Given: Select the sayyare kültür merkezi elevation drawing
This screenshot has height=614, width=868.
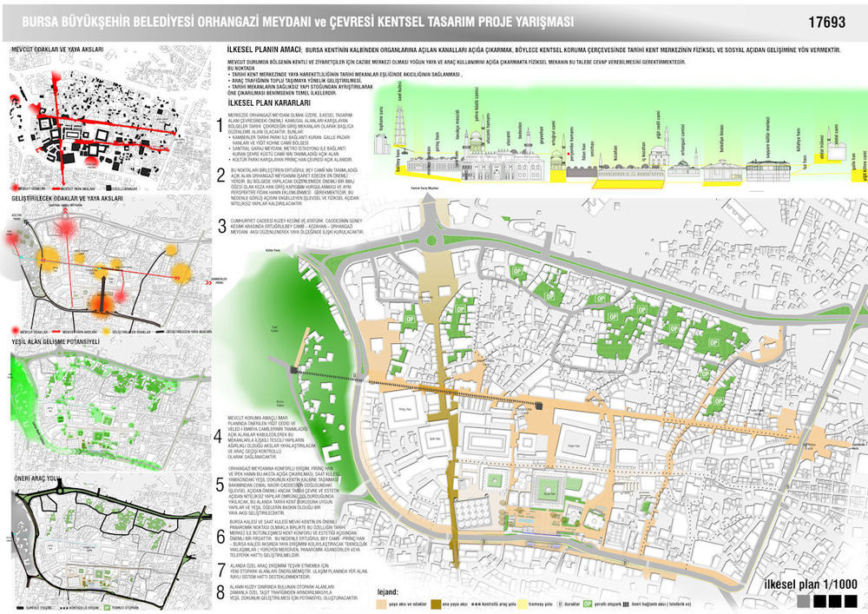Looking at the screenshot, I should click(767, 170).
